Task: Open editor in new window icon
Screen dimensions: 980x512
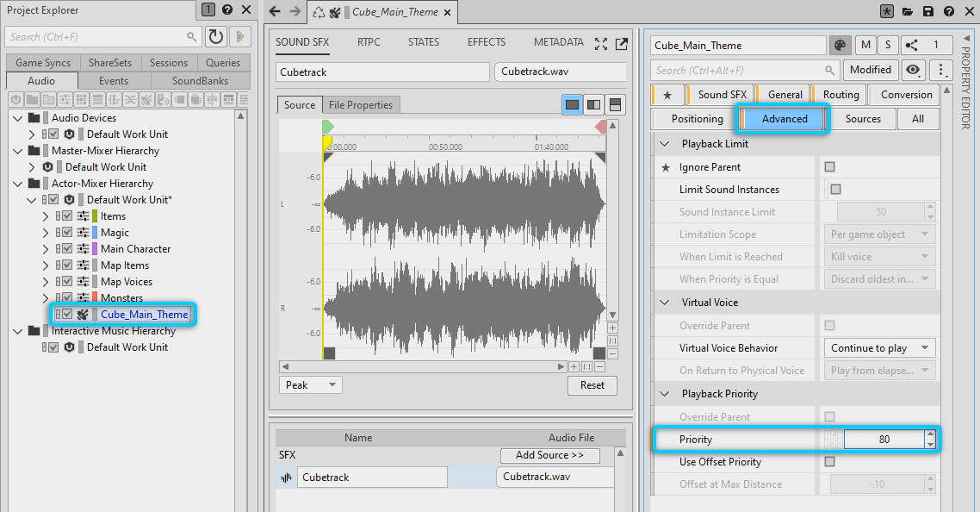Action: coord(621,43)
